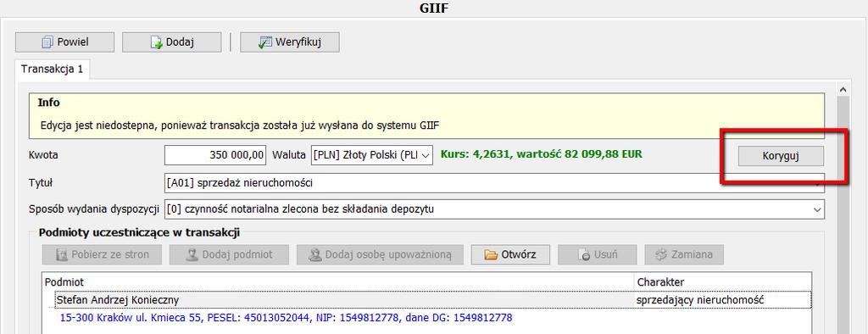Click the Dodaj button with plus icon
This screenshot has height=334, width=868.
171,42
